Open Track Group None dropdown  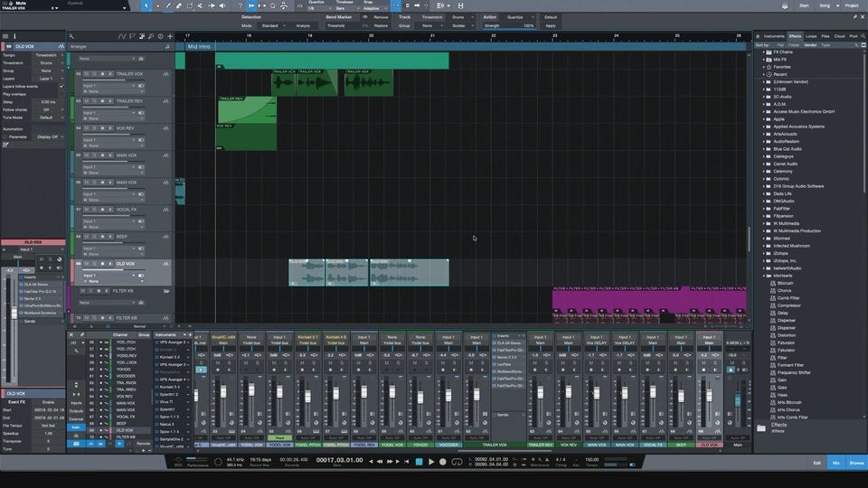pyautogui.click(x=431, y=25)
